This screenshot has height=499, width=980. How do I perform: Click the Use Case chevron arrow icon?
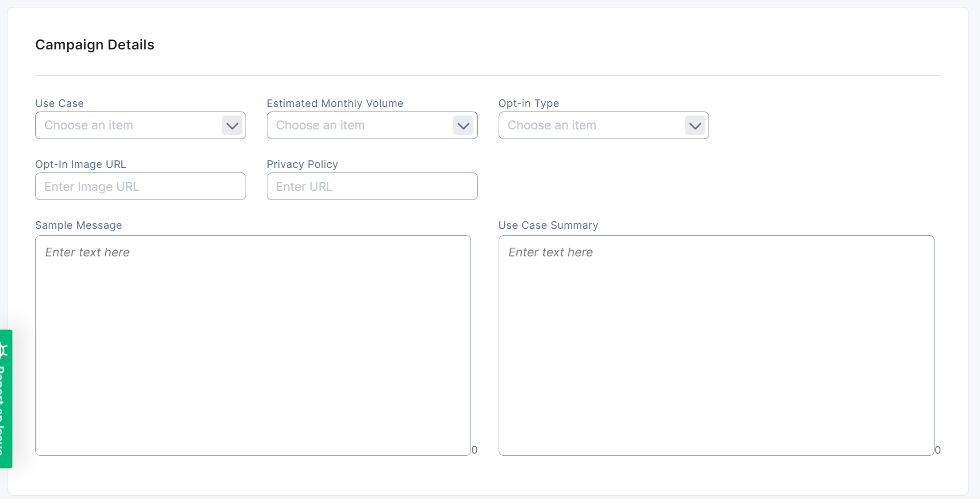(232, 125)
